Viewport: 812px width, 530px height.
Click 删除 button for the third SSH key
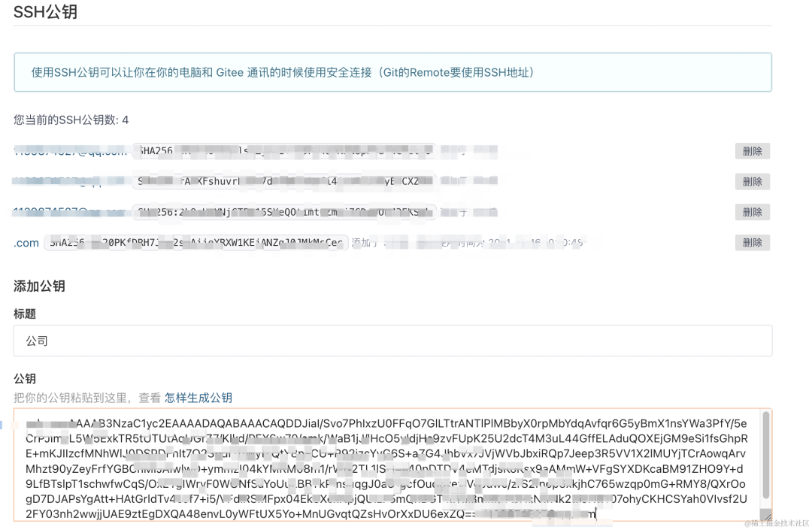[752, 212]
